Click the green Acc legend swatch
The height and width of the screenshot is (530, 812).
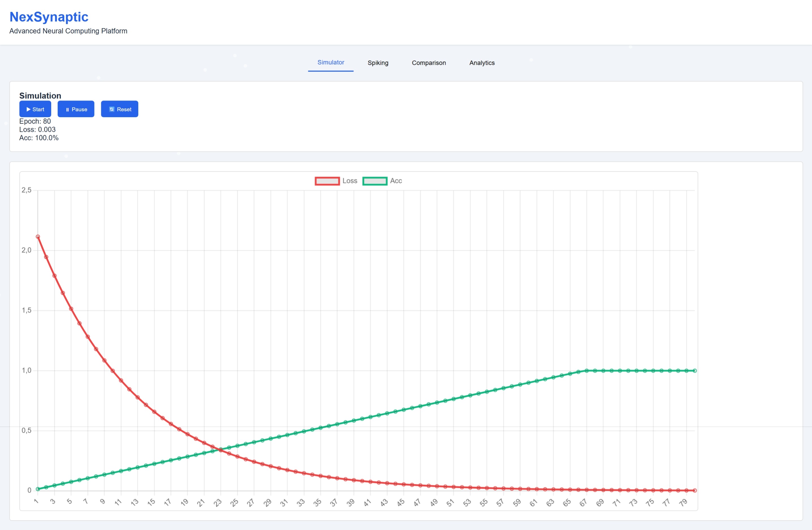(375, 181)
